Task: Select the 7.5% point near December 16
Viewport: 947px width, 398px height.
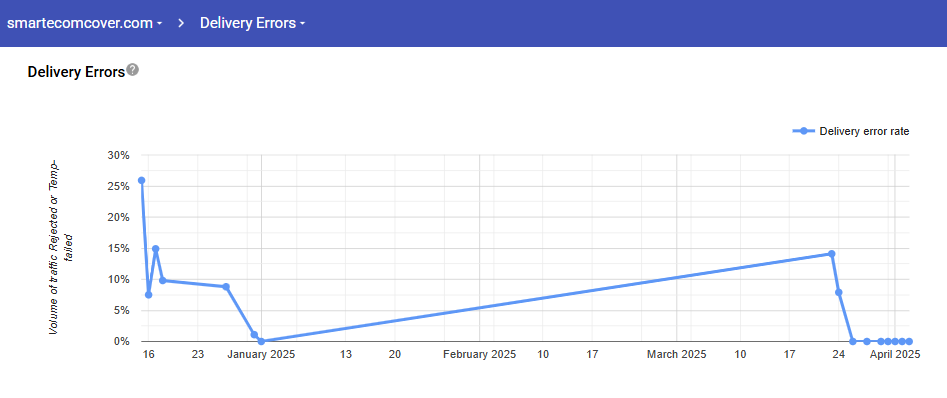Action: tap(149, 295)
